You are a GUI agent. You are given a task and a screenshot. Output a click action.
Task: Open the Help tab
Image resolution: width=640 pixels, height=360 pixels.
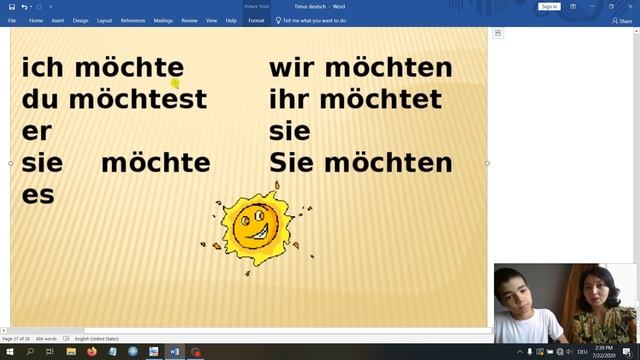coord(231,20)
